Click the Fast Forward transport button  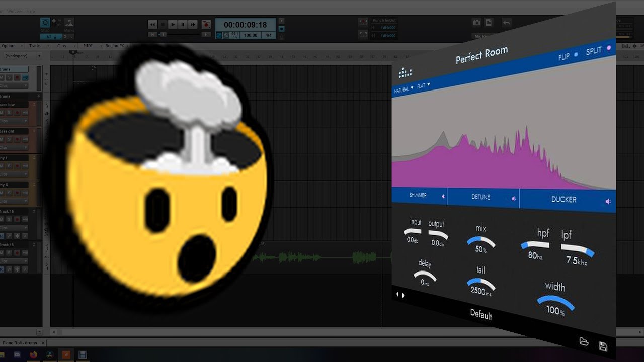(193, 24)
